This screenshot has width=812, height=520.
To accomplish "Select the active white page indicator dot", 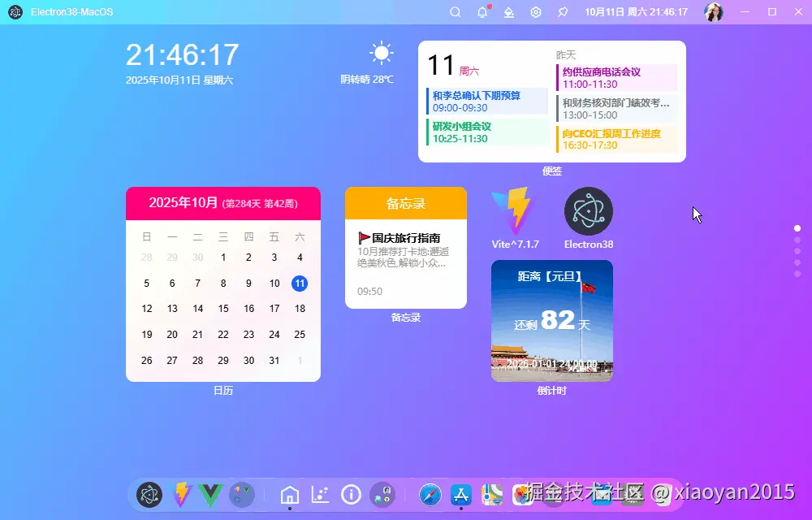I will pos(797,228).
